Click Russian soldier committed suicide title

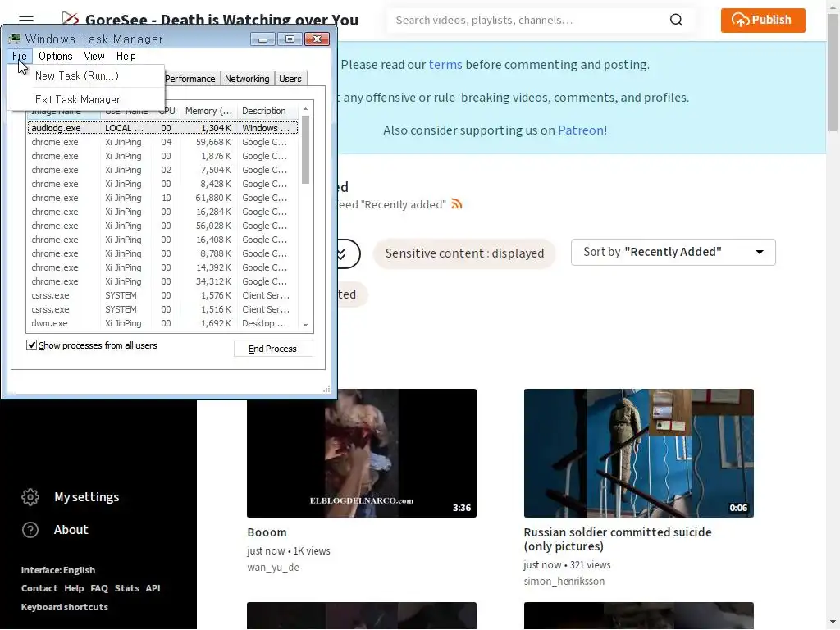point(618,540)
